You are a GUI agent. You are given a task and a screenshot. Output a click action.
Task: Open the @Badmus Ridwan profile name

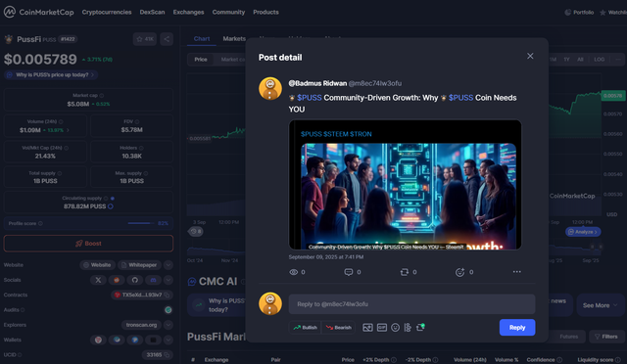coord(317,83)
